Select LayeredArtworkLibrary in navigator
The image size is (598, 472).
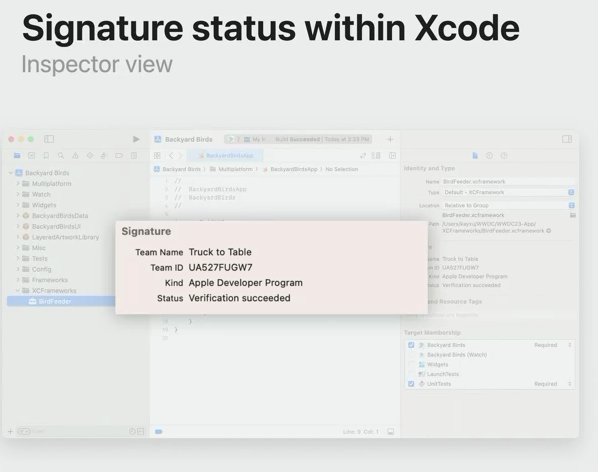tap(65, 237)
